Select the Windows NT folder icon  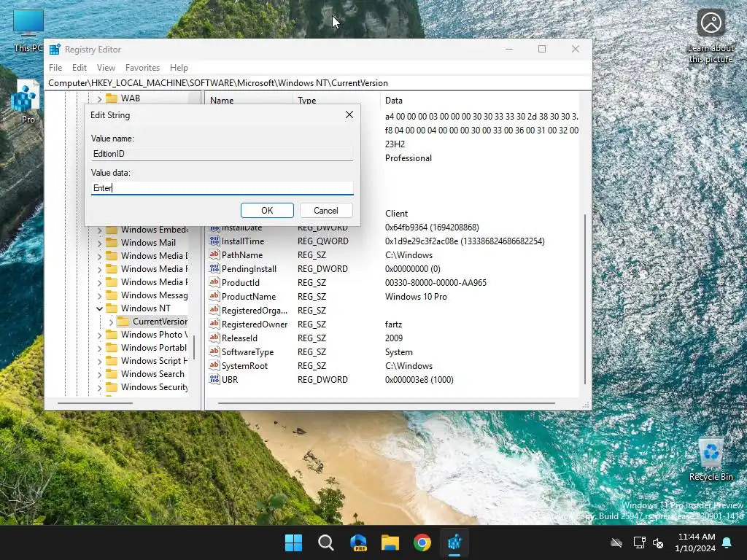point(112,308)
